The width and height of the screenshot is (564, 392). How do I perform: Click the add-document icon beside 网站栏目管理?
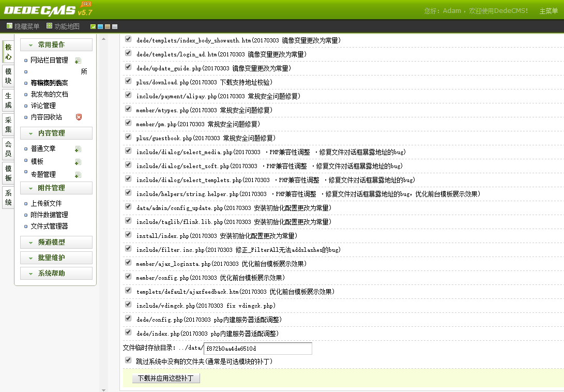coord(78,61)
